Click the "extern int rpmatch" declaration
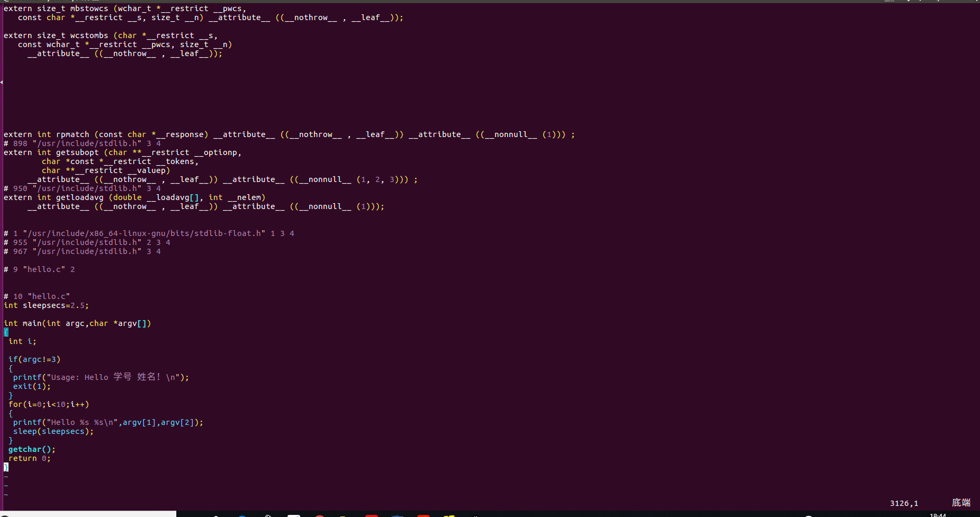The height and width of the screenshot is (517, 980). pos(289,134)
